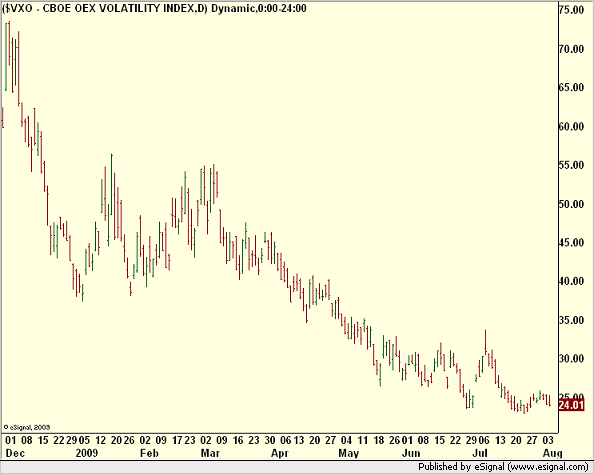594x474 pixels.
Task: Select the 17 date label in February
Action: 177,440
